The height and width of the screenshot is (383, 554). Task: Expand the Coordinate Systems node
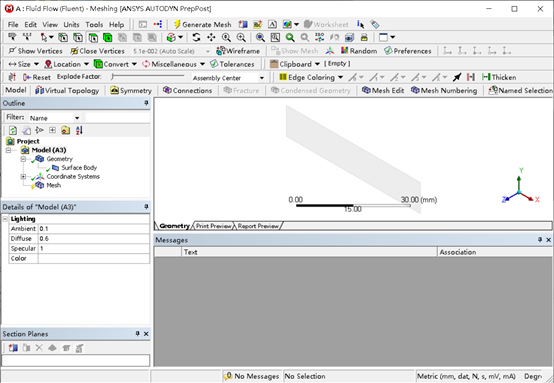(23, 176)
